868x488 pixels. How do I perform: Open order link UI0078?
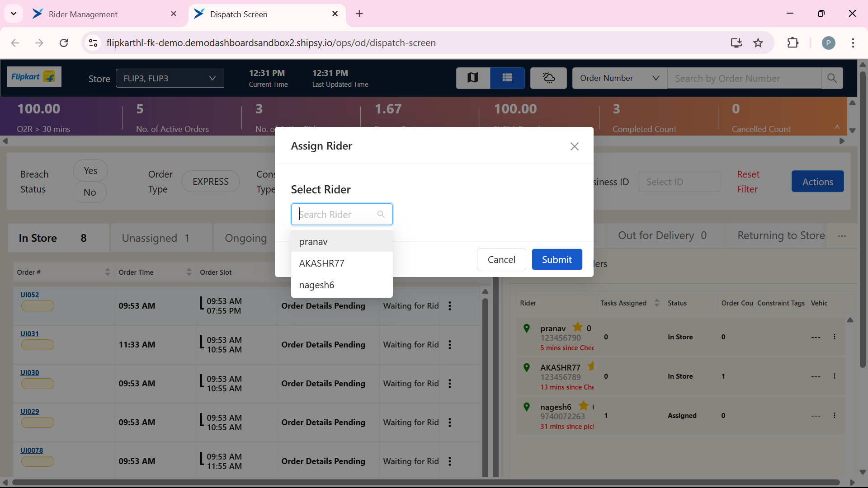click(x=32, y=450)
